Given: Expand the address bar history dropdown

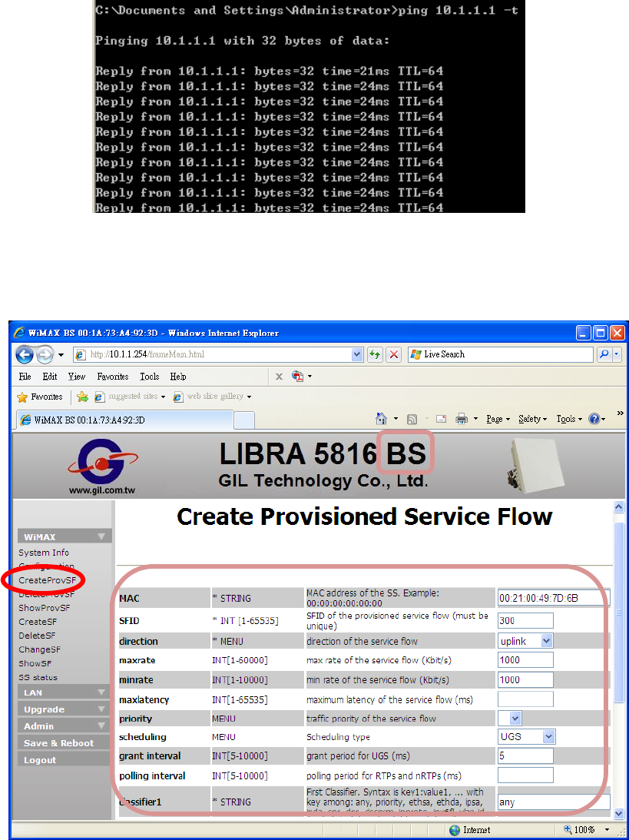Looking at the screenshot, I should click(358, 354).
